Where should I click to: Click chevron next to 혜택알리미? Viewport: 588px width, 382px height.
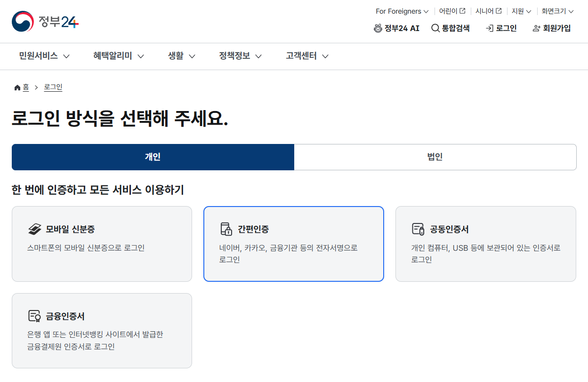pos(141,56)
